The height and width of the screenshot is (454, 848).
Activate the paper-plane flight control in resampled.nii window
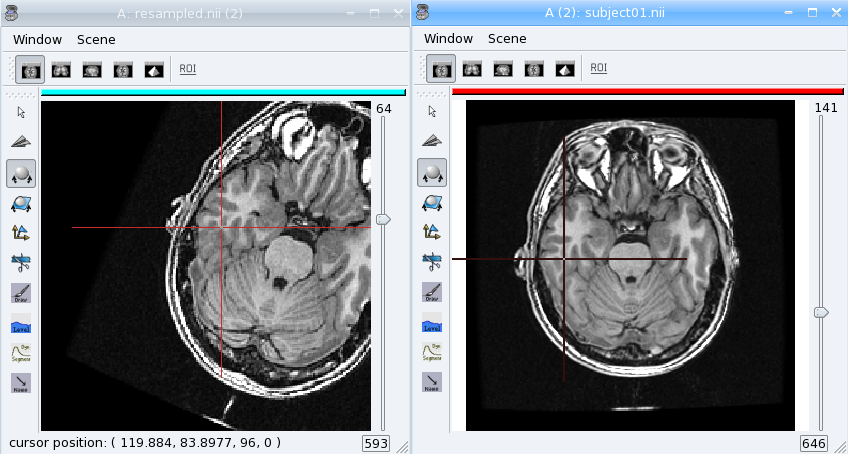[21, 142]
